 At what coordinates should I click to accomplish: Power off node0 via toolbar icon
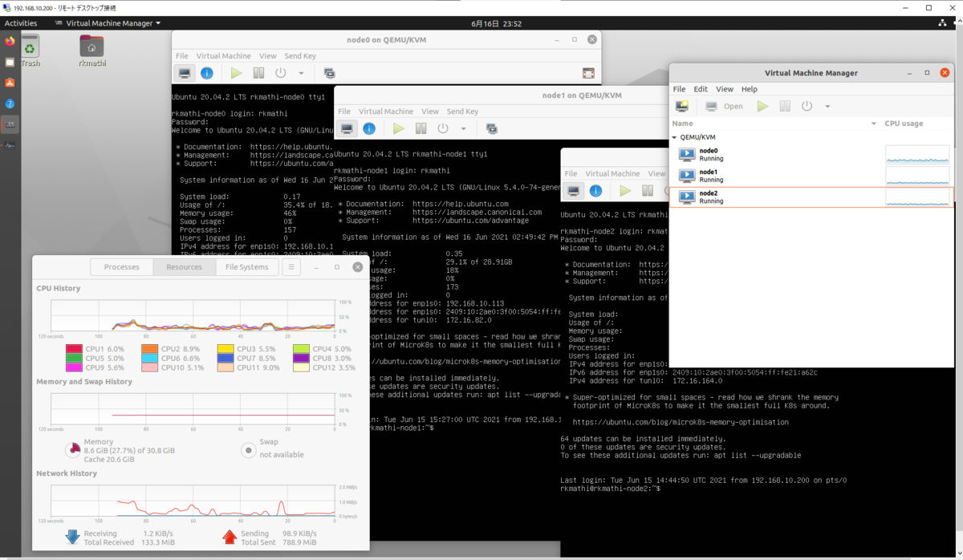coord(281,73)
